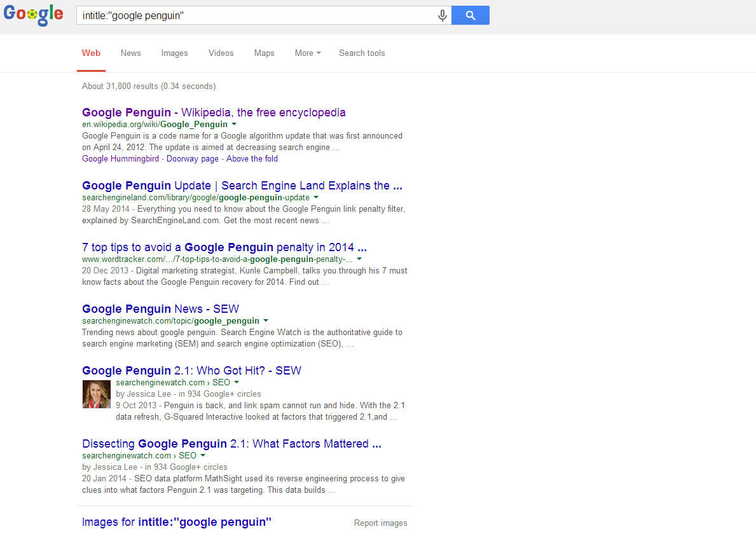Open Google Penguin News - SEW result
756x543 pixels.
coord(161,309)
